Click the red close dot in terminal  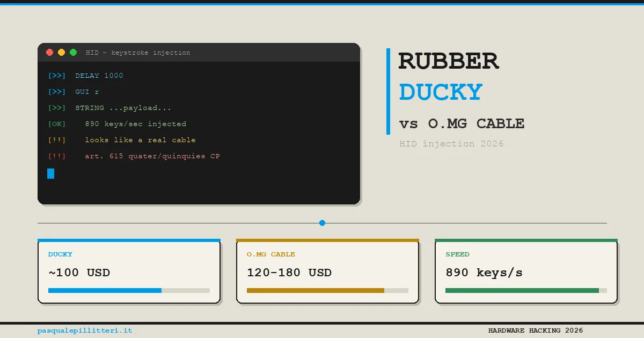(x=50, y=53)
